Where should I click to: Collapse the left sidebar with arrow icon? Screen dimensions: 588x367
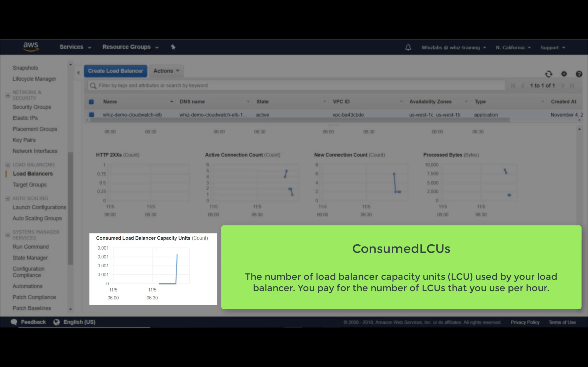[78, 73]
